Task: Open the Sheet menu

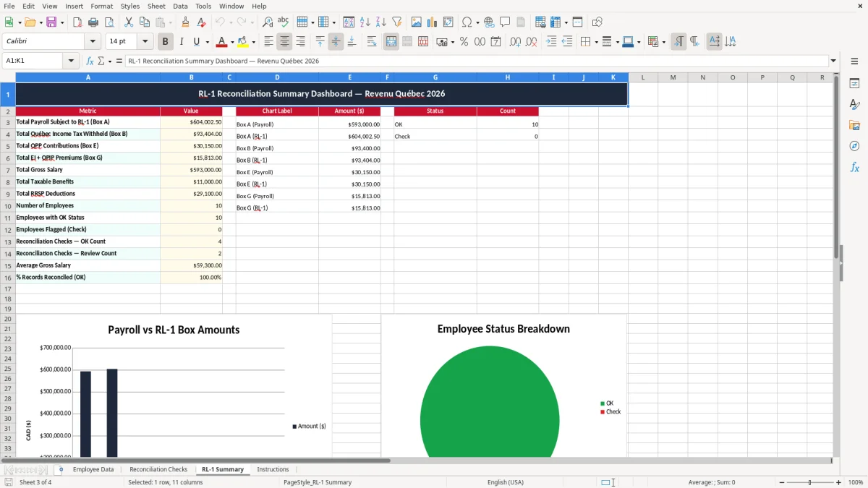Action: (x=156, y=6)
